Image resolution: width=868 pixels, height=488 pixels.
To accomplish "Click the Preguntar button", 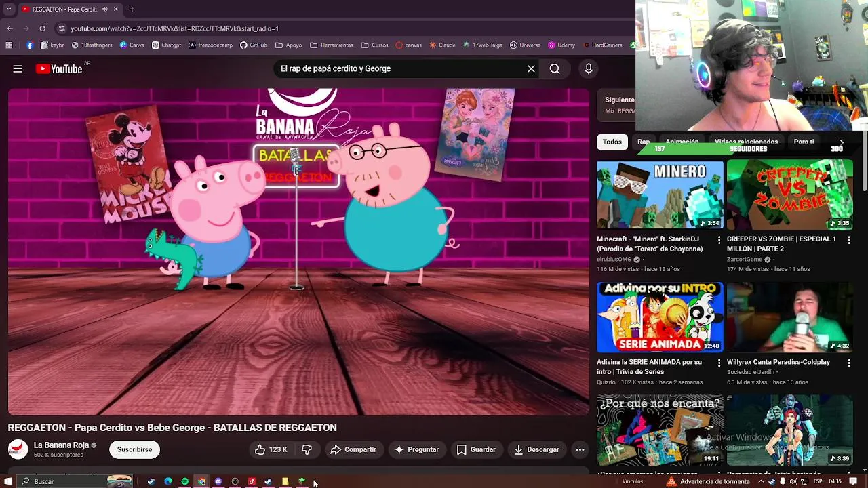I will pos(417,449).
